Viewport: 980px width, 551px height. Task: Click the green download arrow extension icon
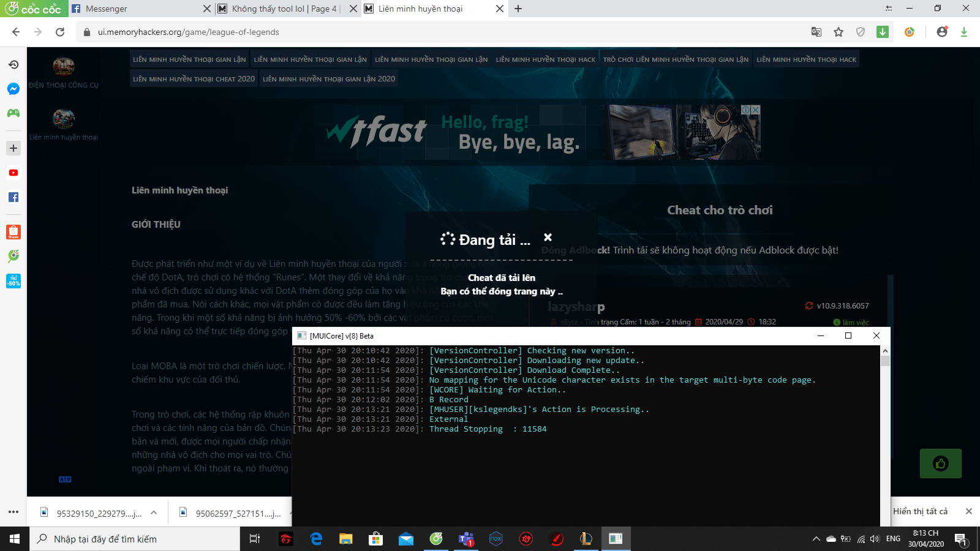pos(883,32)
